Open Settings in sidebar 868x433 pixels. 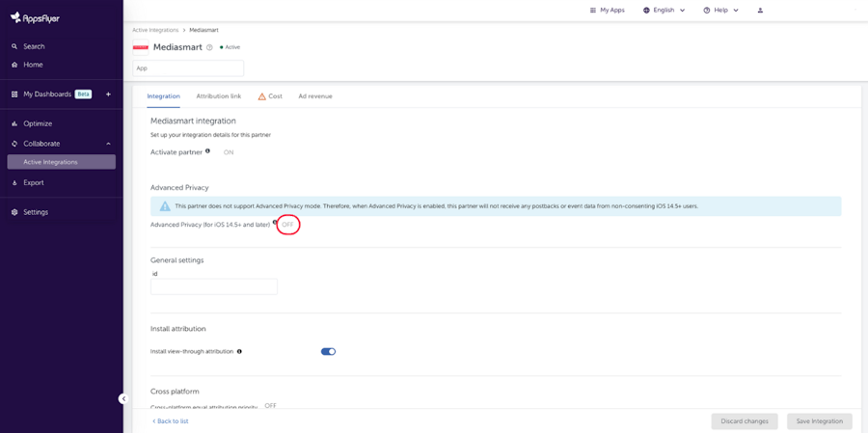(36, 212)
